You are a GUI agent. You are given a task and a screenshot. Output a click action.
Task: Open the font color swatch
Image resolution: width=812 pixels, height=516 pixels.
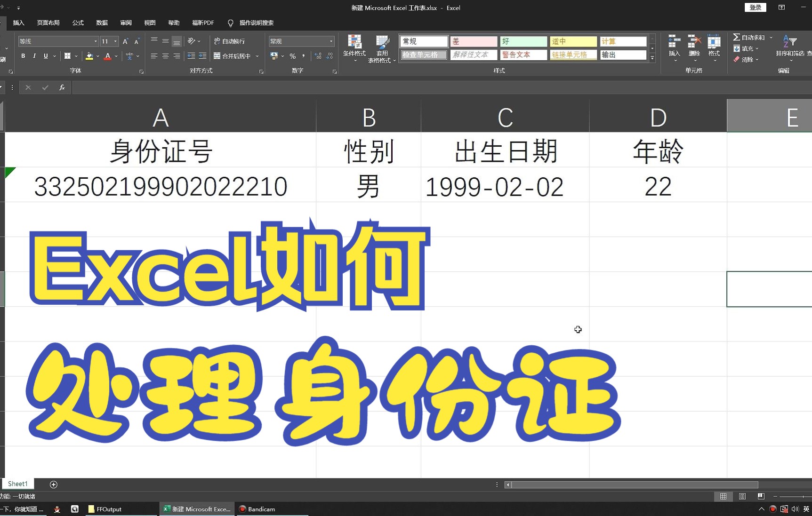(108, 56)
